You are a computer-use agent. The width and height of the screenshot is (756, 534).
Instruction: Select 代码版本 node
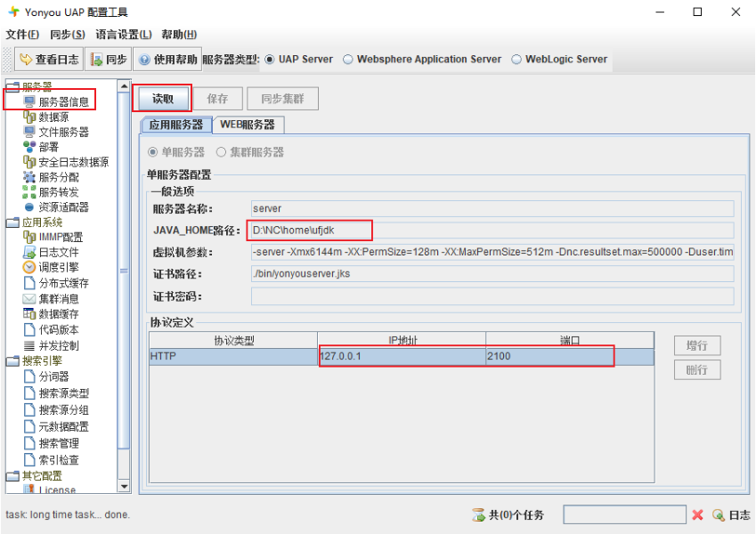(51, 329)
